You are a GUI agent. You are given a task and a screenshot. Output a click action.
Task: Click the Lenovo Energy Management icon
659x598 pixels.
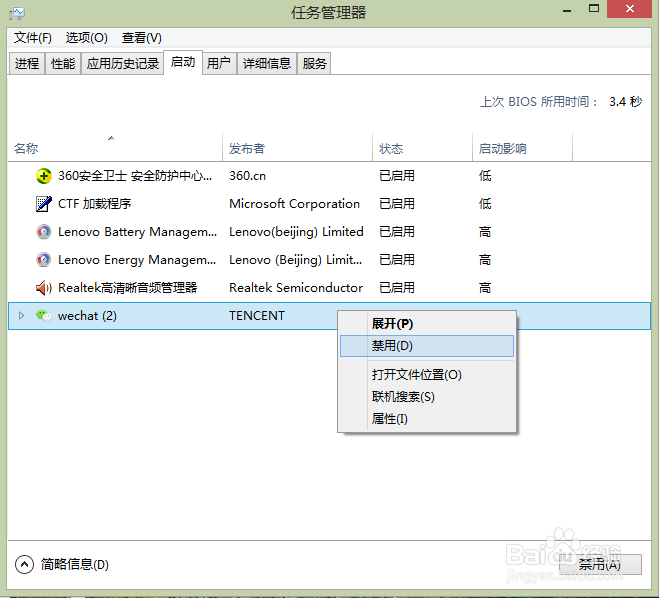click(x=44, y=260)
